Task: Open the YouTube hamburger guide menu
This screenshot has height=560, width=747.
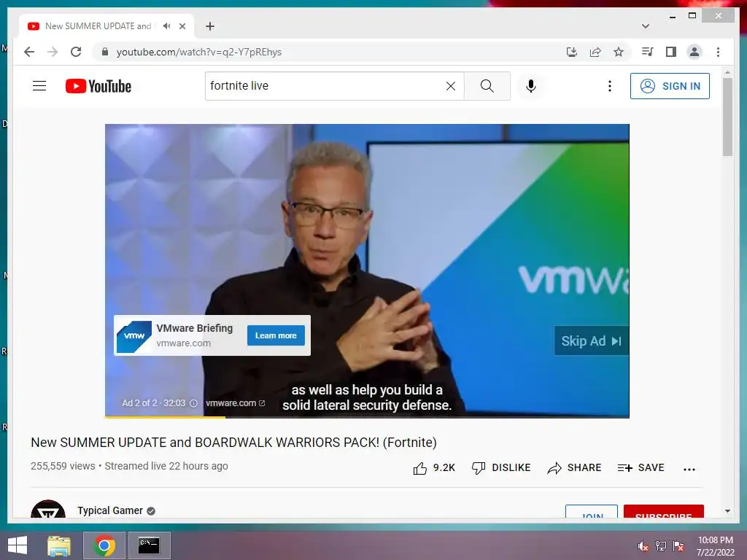Action: point(39,86)
